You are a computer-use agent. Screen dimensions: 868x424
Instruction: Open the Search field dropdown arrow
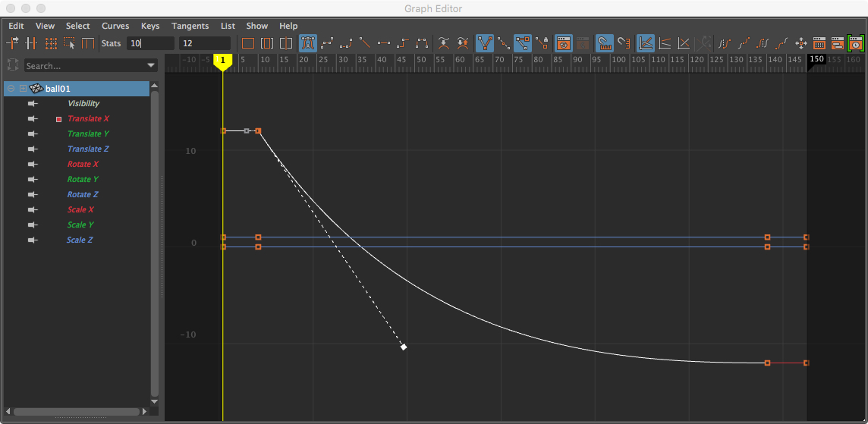point(151,66)
